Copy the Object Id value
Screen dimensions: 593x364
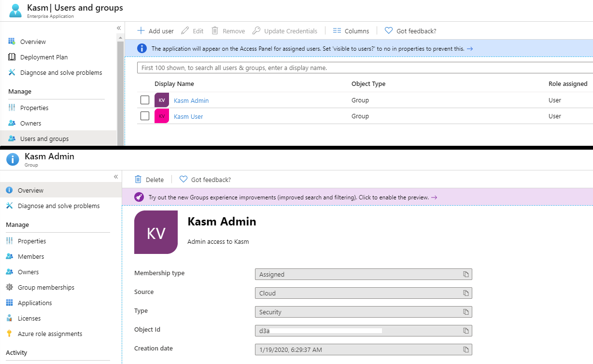[x=466, y=331]
